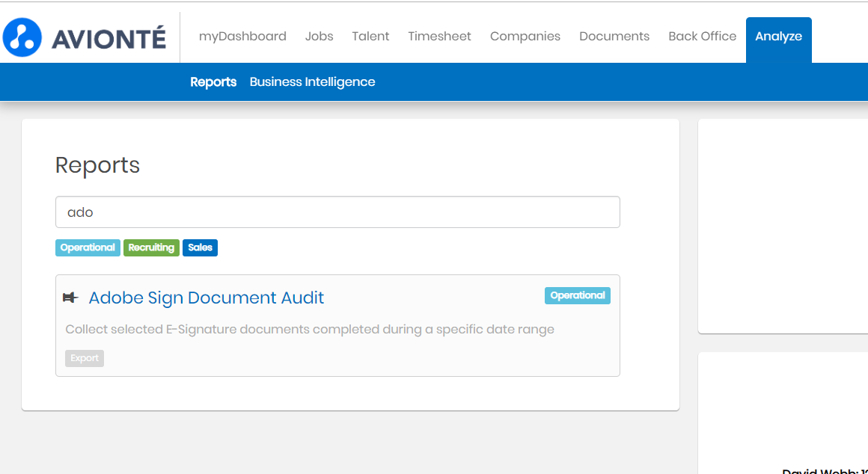Open the Back Office menu

702,37
